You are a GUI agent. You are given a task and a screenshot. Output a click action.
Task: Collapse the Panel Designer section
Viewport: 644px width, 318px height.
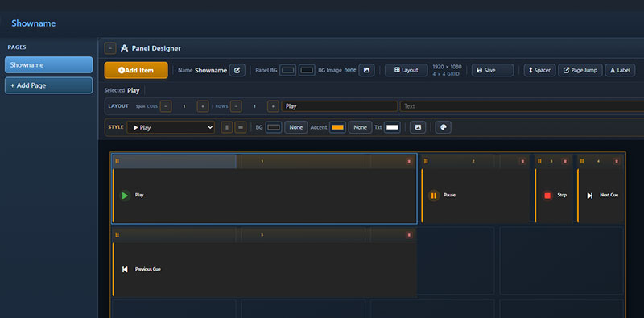tap(110, 48)
